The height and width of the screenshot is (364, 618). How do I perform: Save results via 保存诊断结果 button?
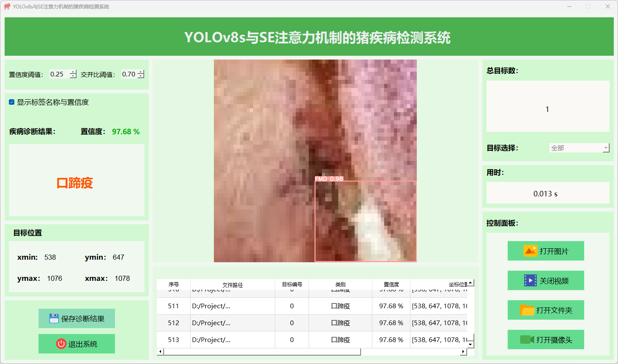click(x=77, y=318)
